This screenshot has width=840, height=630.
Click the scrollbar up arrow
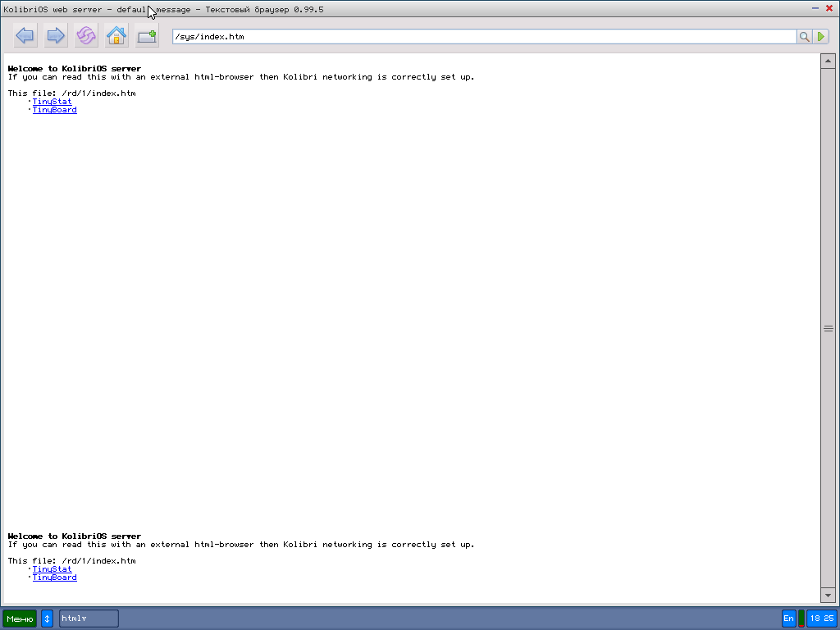828,62
